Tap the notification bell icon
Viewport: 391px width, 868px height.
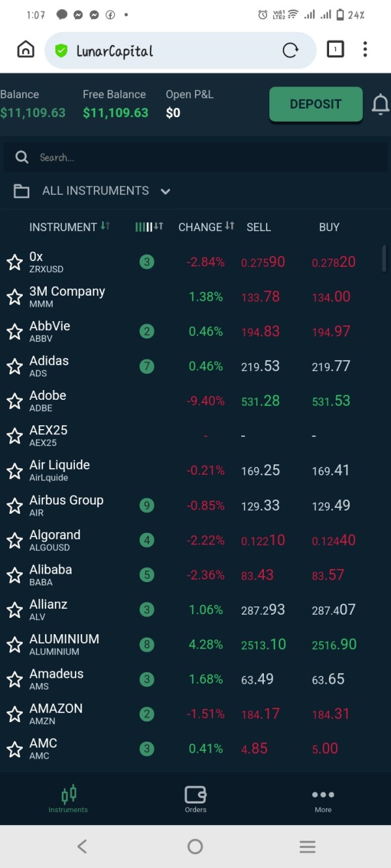click(380, 104)
